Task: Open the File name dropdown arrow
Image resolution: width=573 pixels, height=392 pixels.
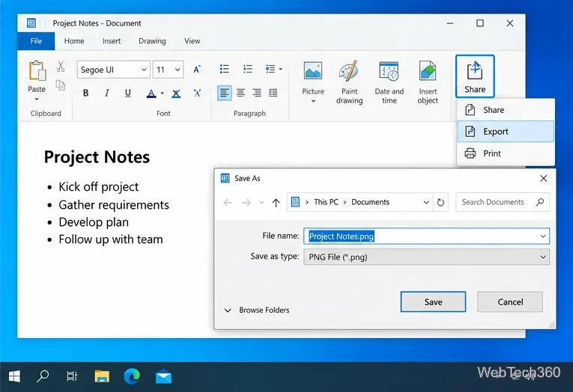Action: (543, 236)
